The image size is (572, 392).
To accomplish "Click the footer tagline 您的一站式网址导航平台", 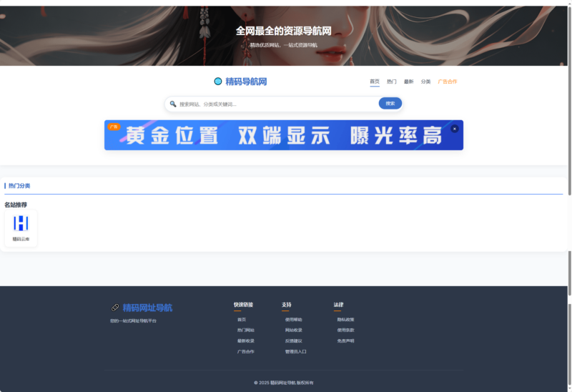I will point(133,321).
